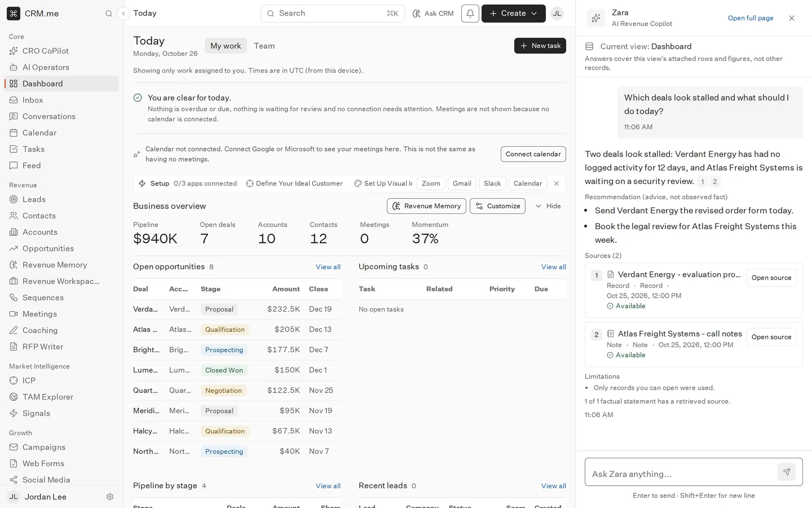Screen dimensions: 812x508
Task: Select the My work tab
Action: coord(226,46)
